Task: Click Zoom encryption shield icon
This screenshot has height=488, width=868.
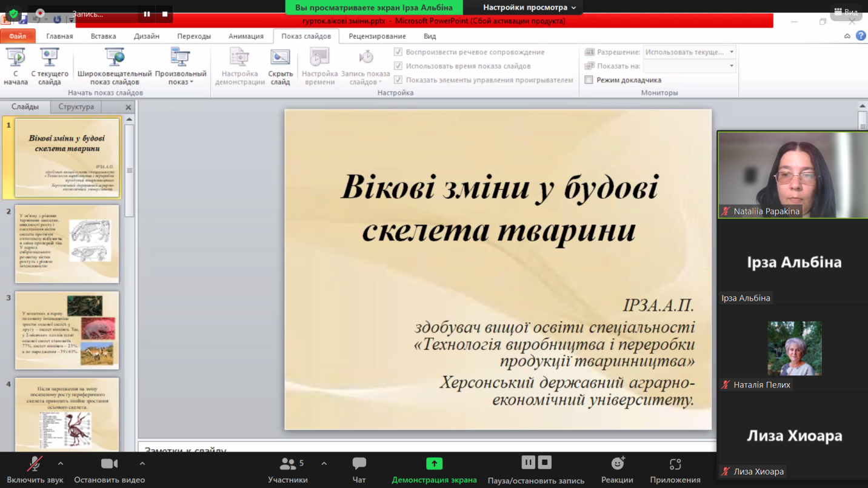Action: tap(13, 13)
